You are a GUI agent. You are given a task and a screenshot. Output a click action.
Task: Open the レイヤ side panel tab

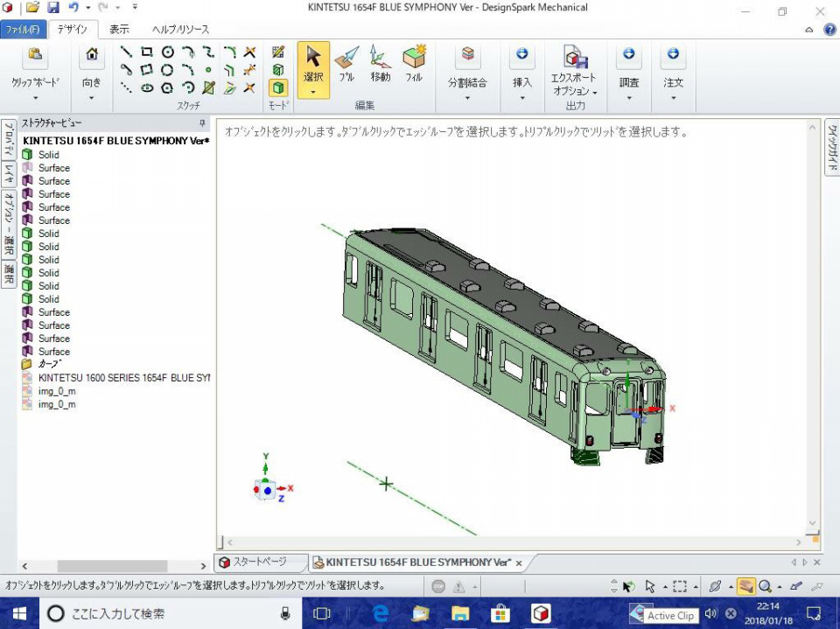9,172
